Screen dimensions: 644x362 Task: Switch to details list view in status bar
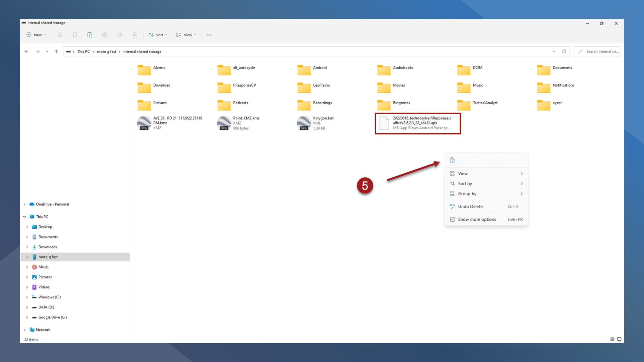tap(612, 339)
